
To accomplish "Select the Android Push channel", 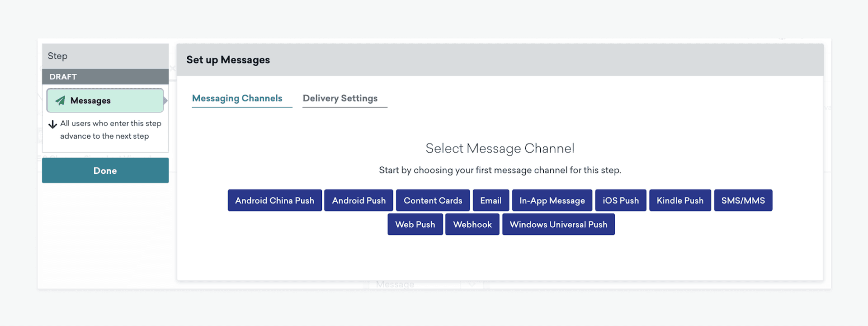I will [x=359, y=201].
